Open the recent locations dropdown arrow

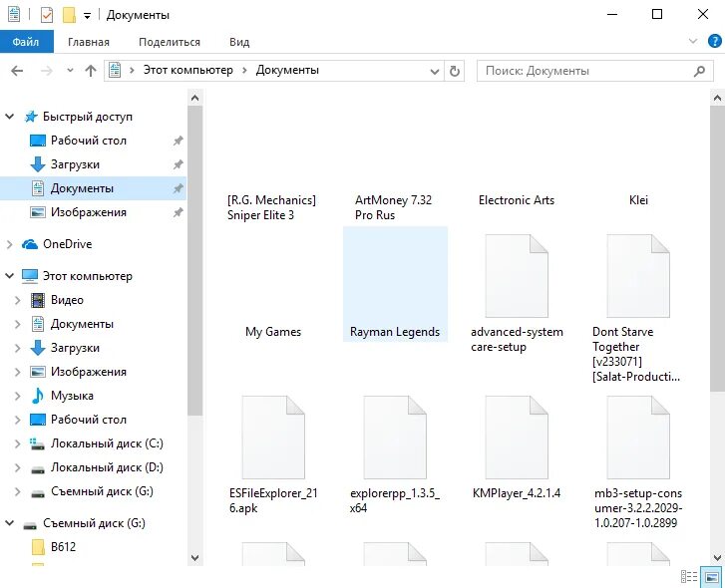70,71
